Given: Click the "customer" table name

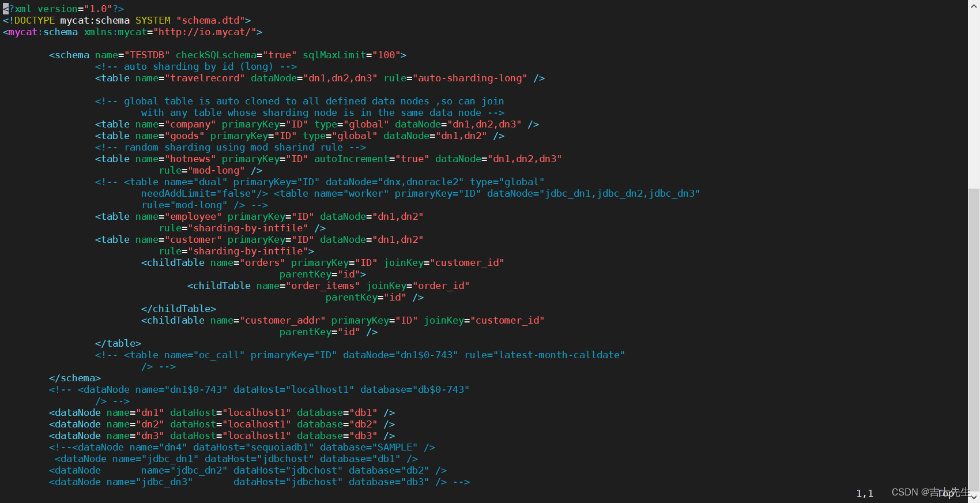Looking at the screenshot, I should pyautogui.click(x=193, y=239).
